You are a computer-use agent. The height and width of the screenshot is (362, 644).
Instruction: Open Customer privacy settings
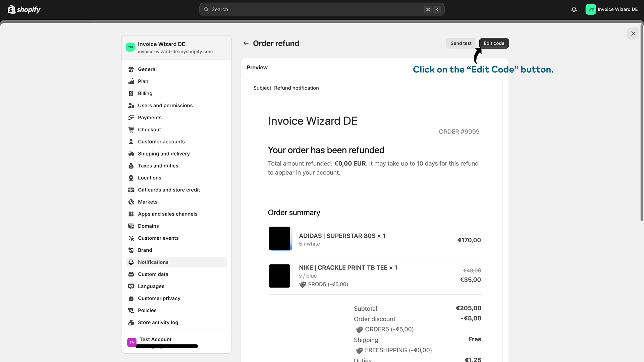coord(176,299)
